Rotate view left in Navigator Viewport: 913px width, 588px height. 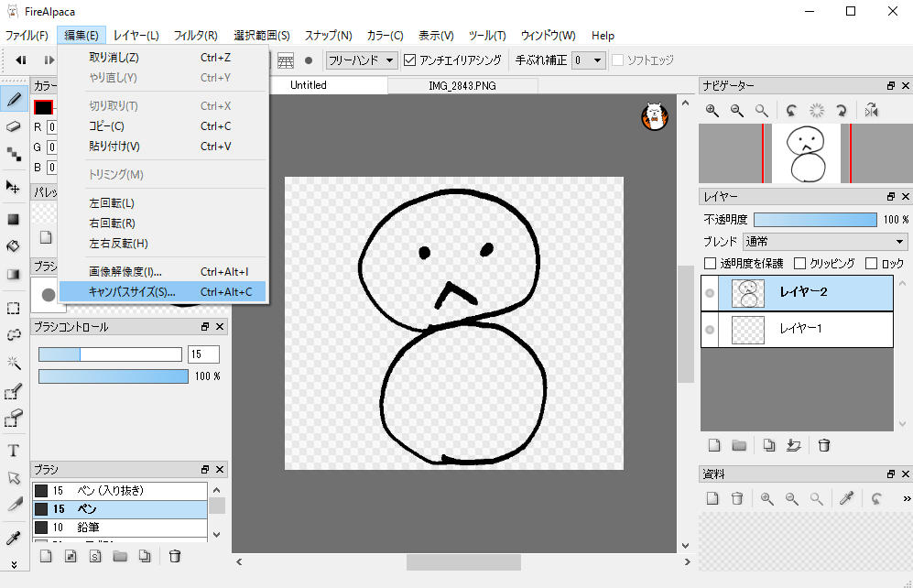791,110
